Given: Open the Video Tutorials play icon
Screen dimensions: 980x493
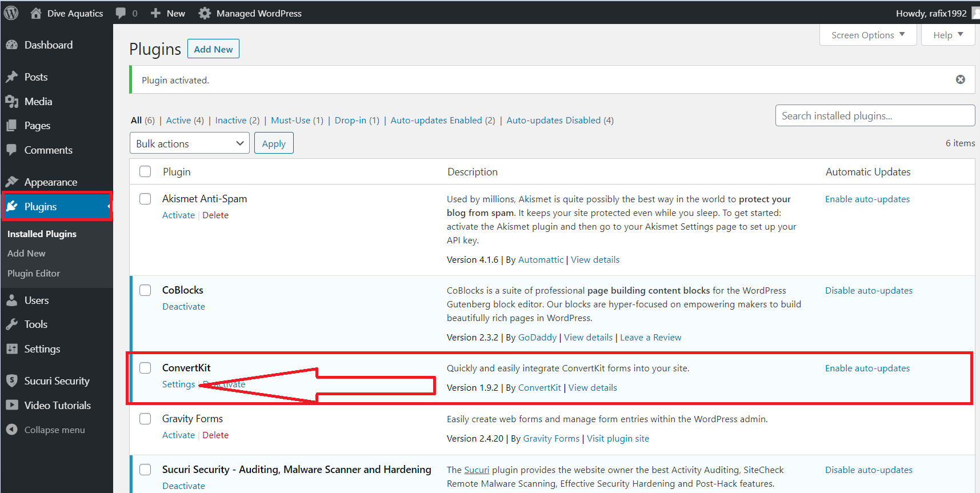Looking at the screenshot, I should point(12,405).
